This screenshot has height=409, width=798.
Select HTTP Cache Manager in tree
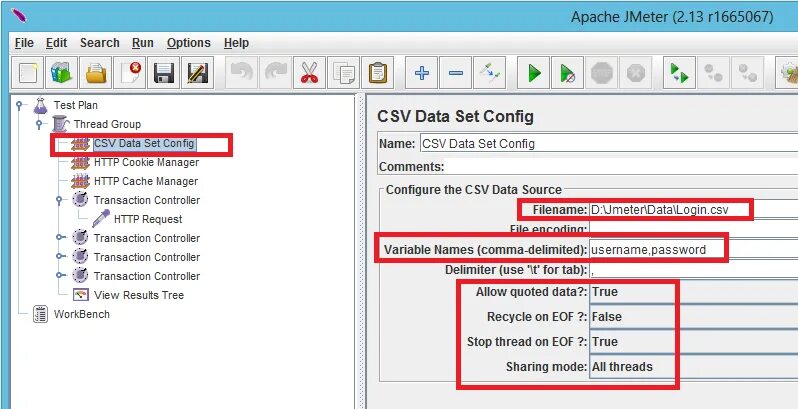coord(146,181)
